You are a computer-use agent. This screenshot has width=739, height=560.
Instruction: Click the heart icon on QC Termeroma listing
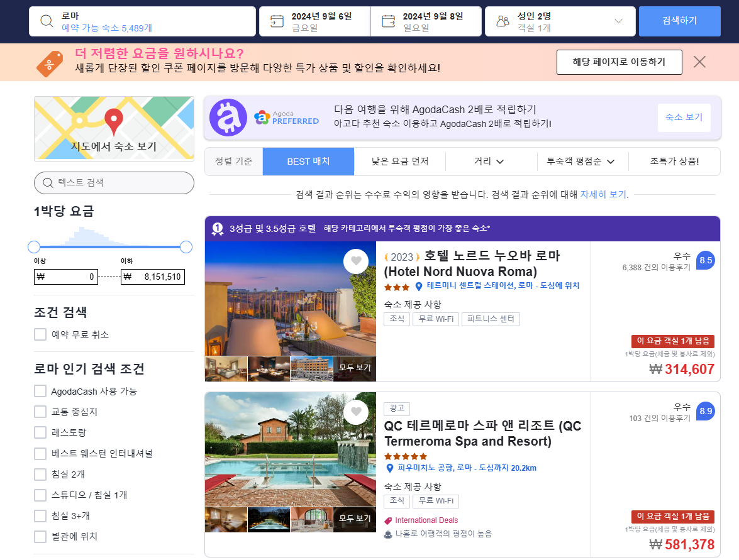pos(356,412)
